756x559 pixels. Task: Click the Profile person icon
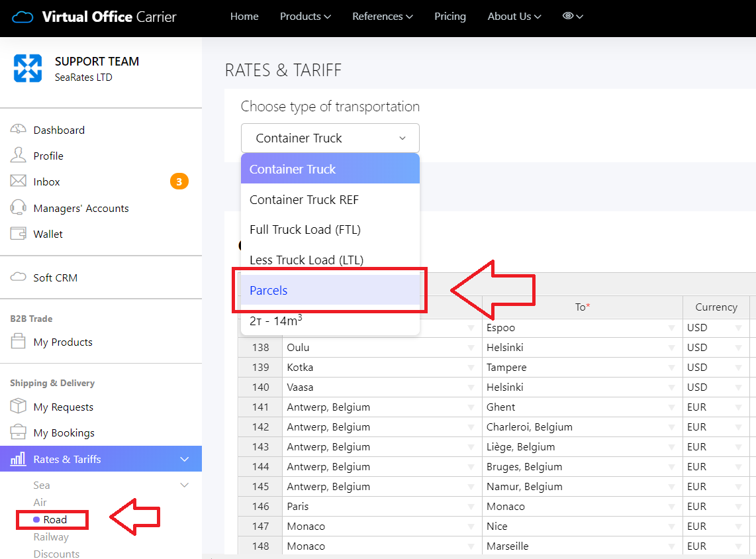19,155
